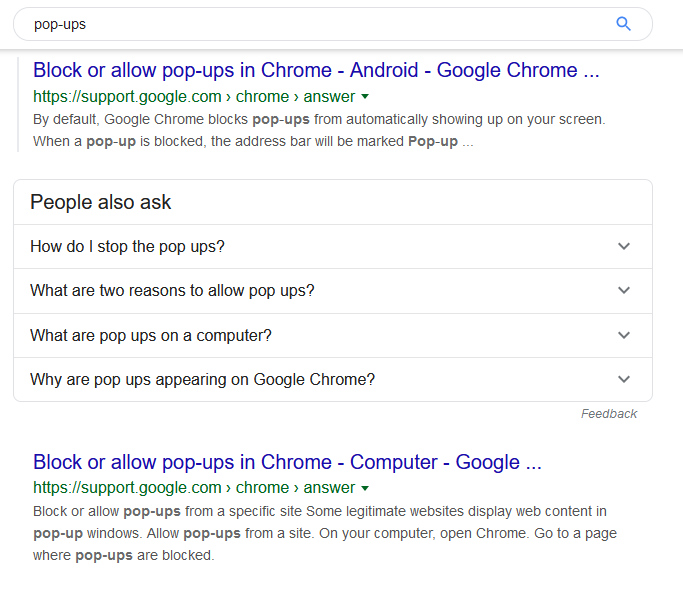Click the 'People also ask' heading

coord(101,202)
